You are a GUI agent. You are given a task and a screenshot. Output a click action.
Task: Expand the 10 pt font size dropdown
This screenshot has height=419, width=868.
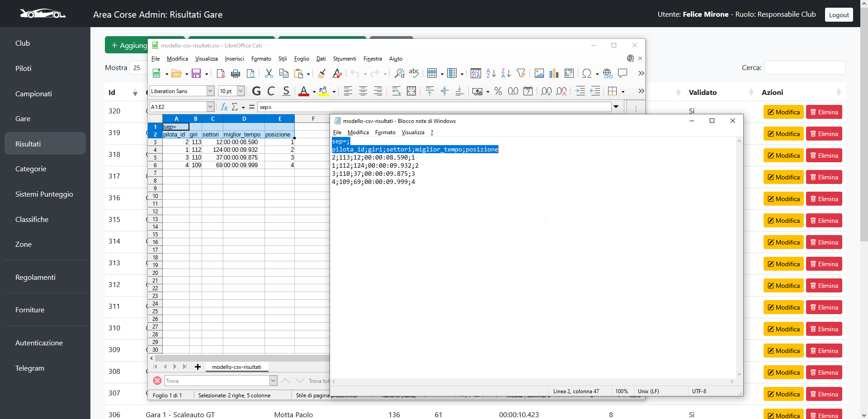241,91
